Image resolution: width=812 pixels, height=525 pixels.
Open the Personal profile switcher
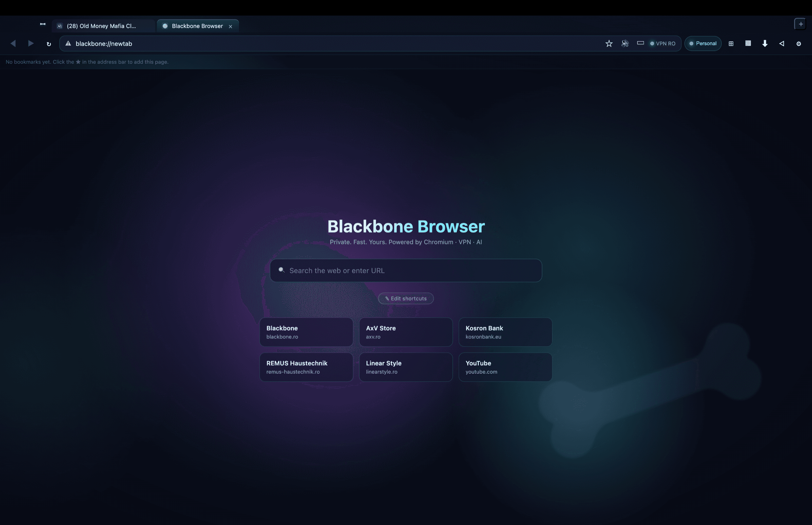click(703, 43)
